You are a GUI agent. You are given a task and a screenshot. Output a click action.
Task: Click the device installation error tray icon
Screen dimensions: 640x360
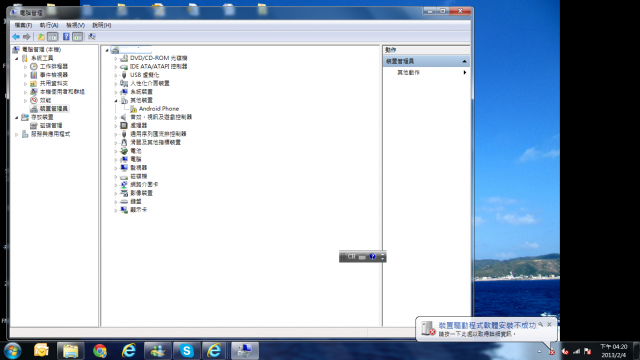[551, 352]
